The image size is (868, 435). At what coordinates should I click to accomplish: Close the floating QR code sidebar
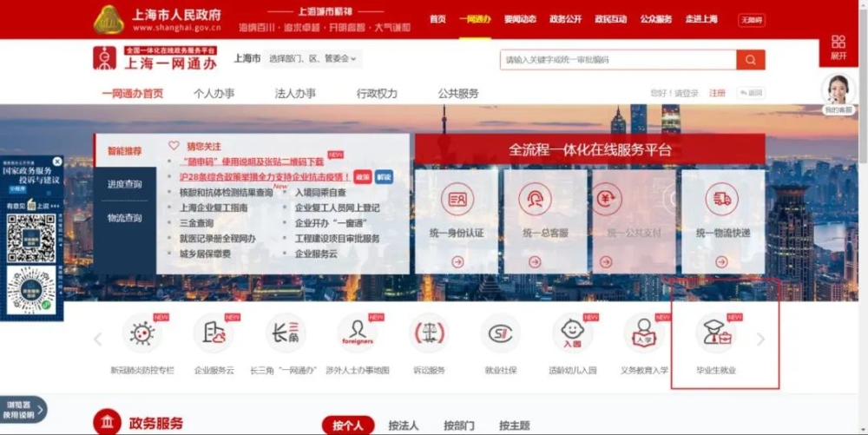click(57, 161)
